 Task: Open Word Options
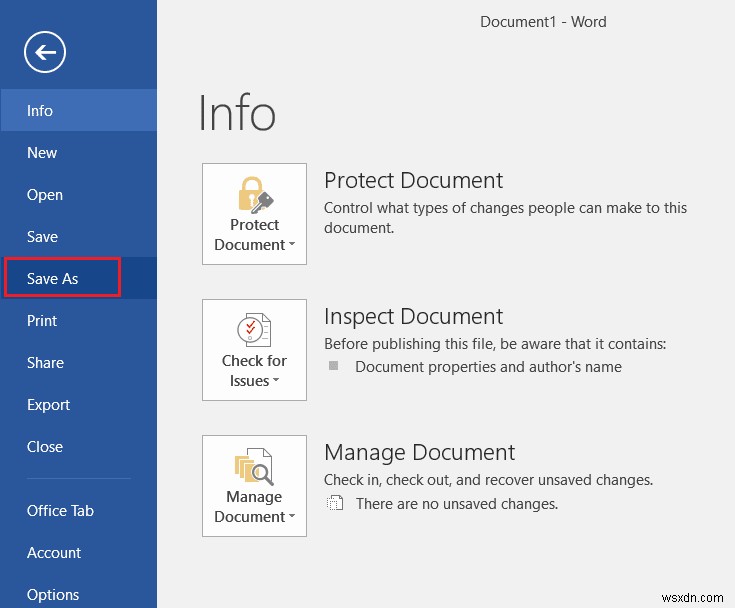[78, 594]
